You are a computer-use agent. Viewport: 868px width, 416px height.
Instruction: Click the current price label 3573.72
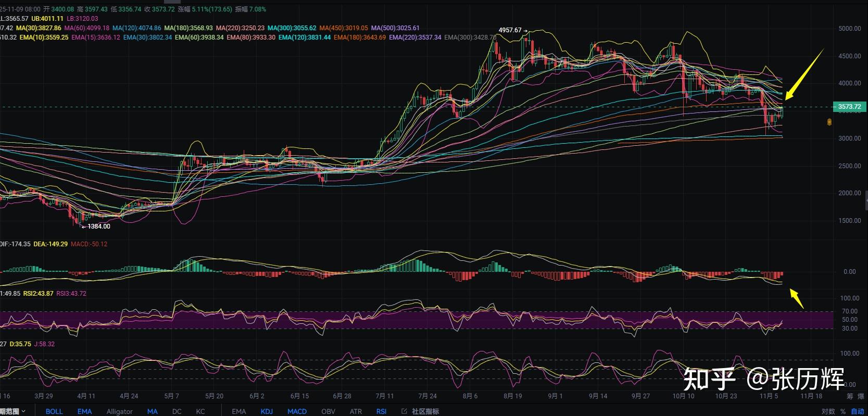pos(849,107)
